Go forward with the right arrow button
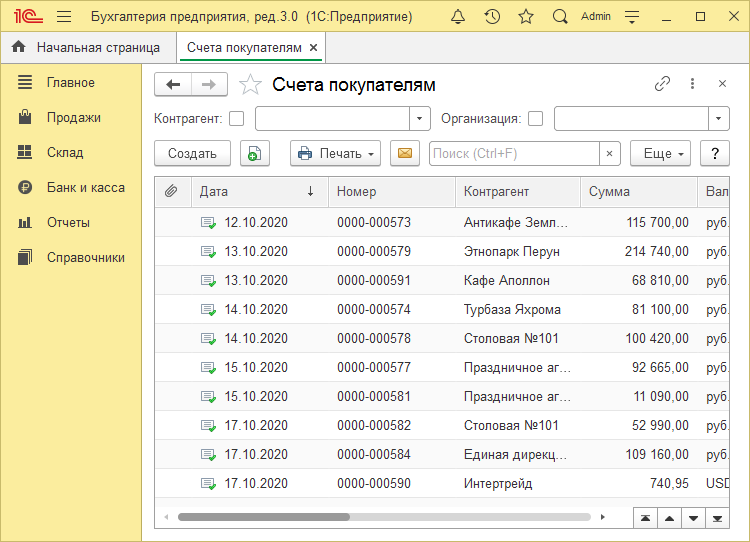Screen dimensions: 750x542 [x=209, y=85]
